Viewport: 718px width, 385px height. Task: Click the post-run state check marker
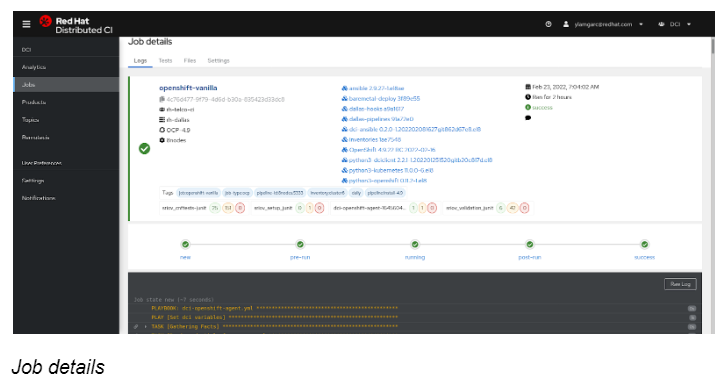[x=530, y=244]
